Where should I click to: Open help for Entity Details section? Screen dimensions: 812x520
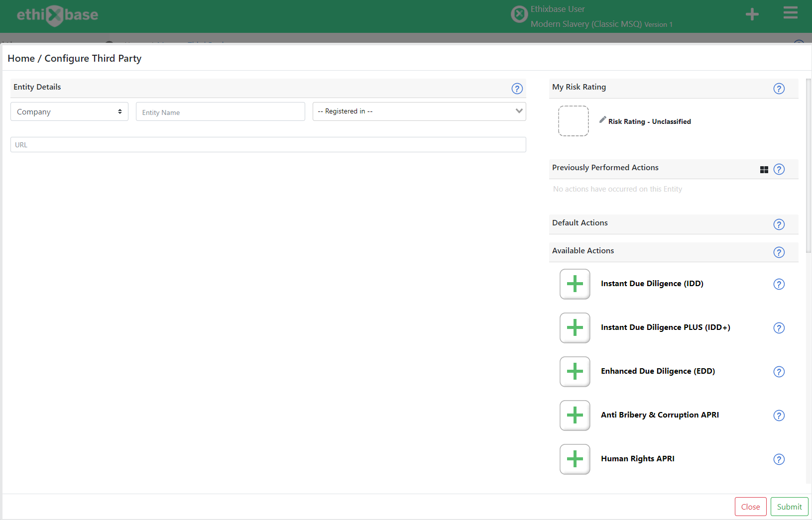click(x=517, y=89)
